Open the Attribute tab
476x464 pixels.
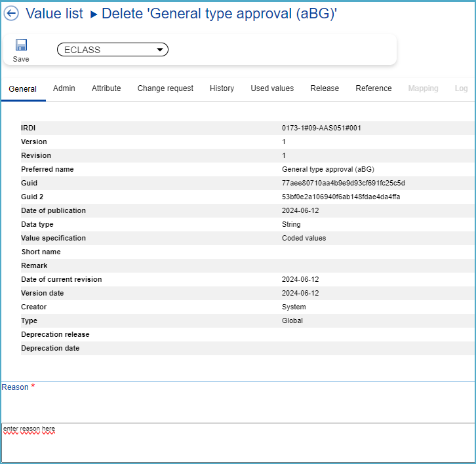(106, 88)
